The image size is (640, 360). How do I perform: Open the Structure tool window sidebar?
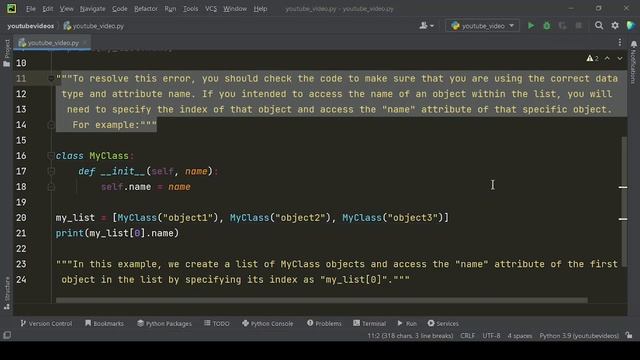(x=7, y=293)
